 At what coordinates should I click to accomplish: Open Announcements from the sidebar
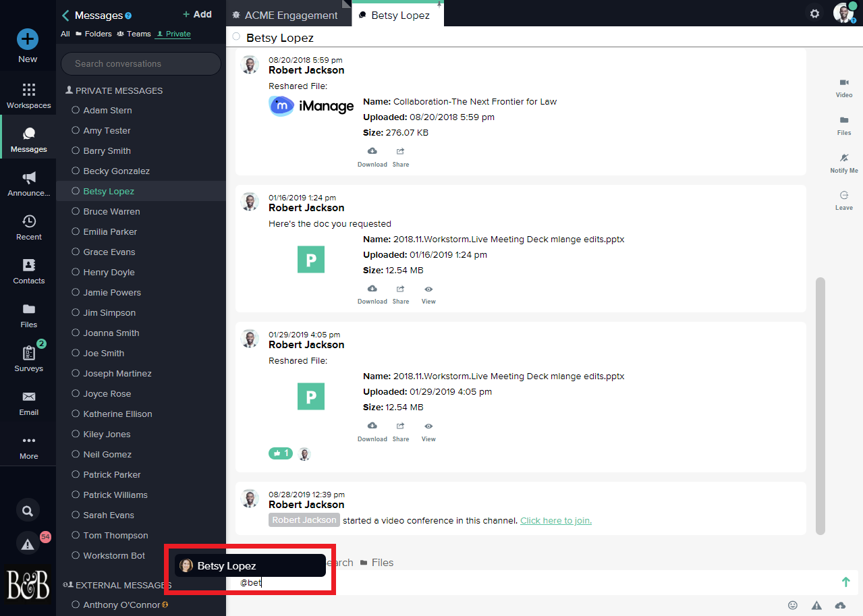(x=28, y=184)
